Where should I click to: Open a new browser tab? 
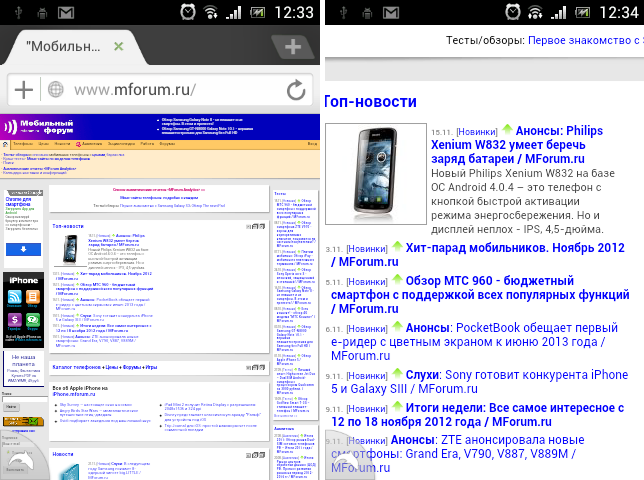coord(292,47)
